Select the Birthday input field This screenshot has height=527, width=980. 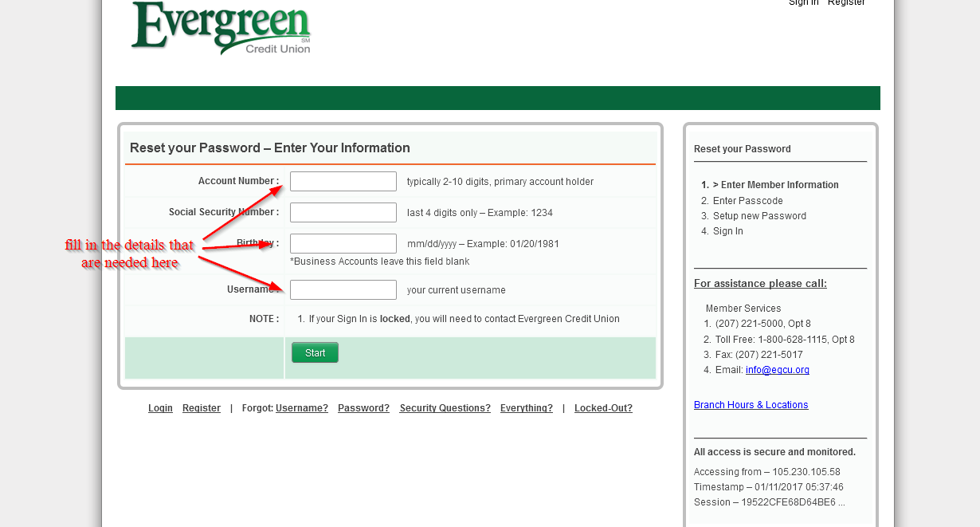(343, 244)
